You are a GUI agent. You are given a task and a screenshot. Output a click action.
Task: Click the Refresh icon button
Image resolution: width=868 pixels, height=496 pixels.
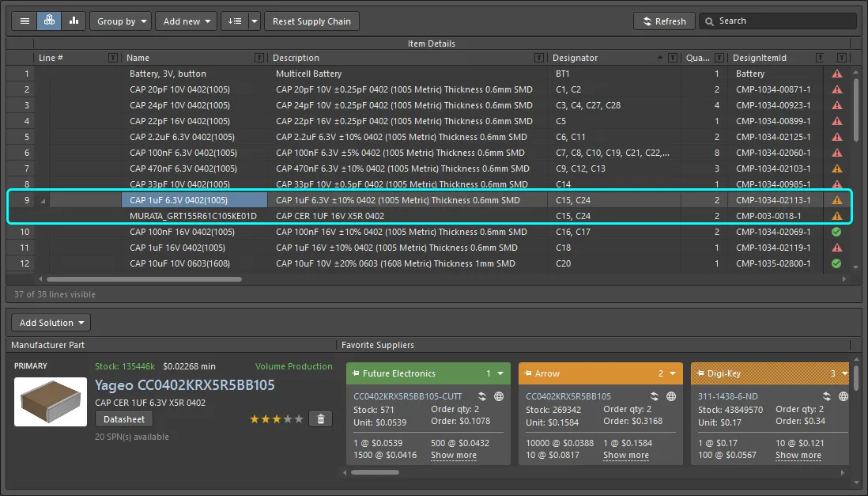pos(664,21)
